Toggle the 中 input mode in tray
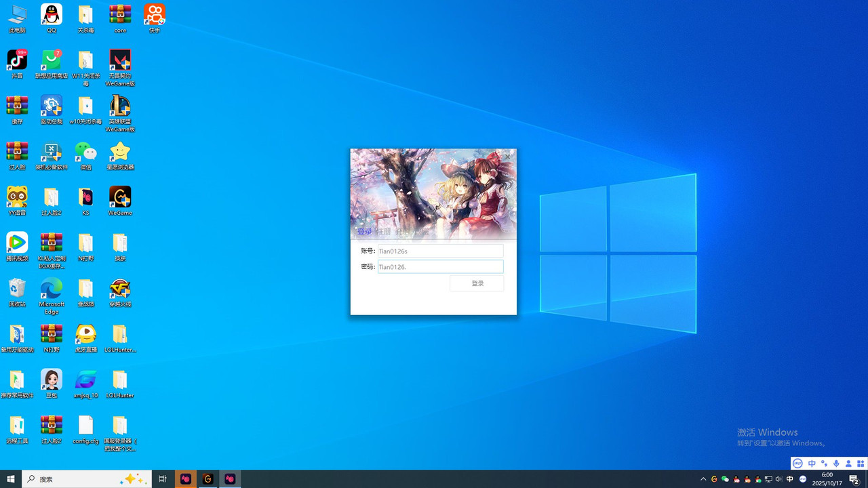Image resolution: width=868 pixels, height=488 pixels. coord(789,479)
